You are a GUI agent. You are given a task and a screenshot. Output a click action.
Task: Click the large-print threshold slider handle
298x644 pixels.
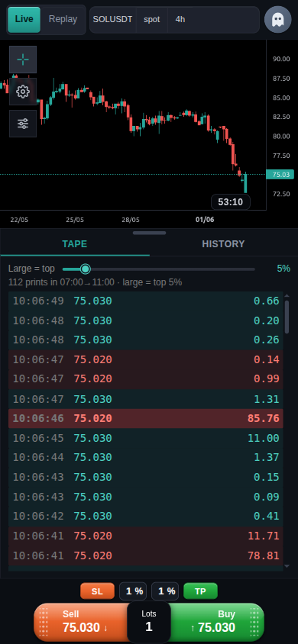click(x=85, y=269)
